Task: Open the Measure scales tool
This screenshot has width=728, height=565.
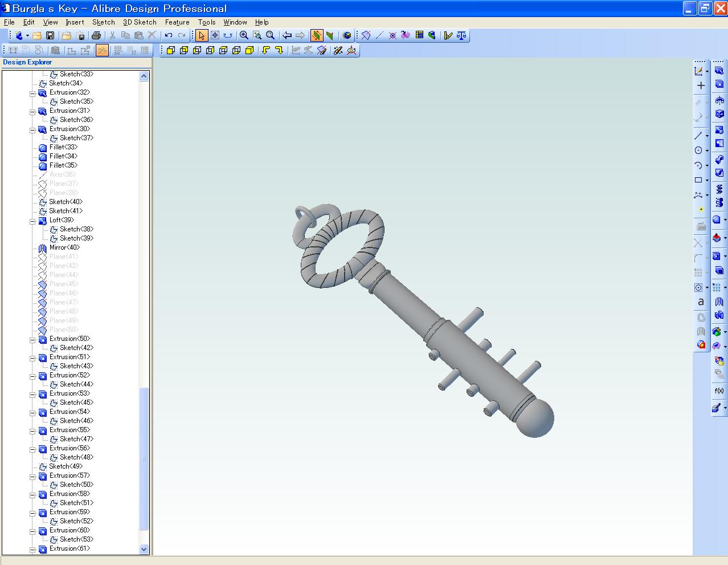Action: click(x=461, y=35)
